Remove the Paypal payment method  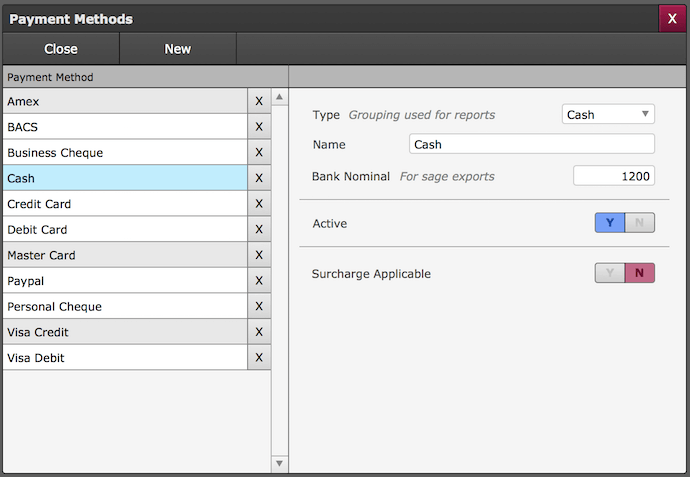coord(259,281)
